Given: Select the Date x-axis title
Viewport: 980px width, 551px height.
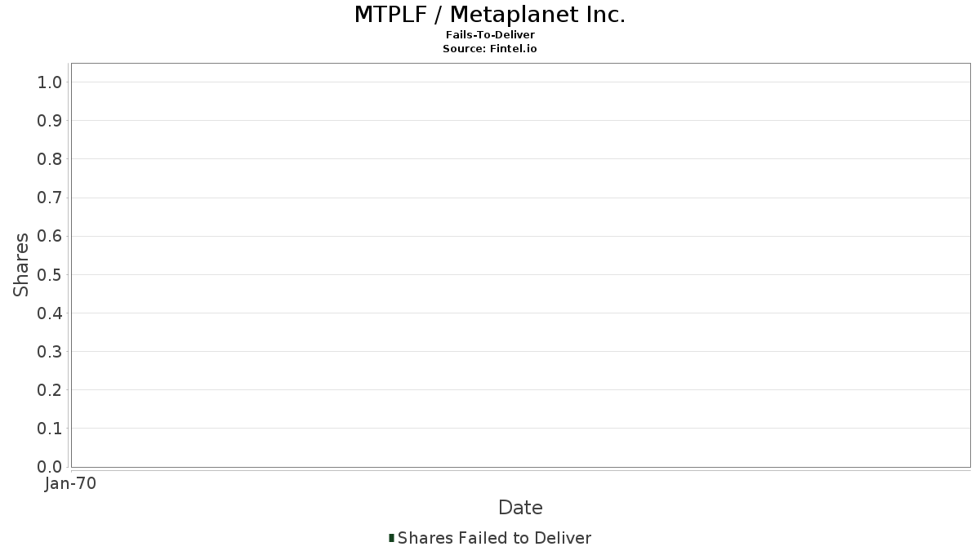Looking at the screenshot, I should [x=520, y=508].
